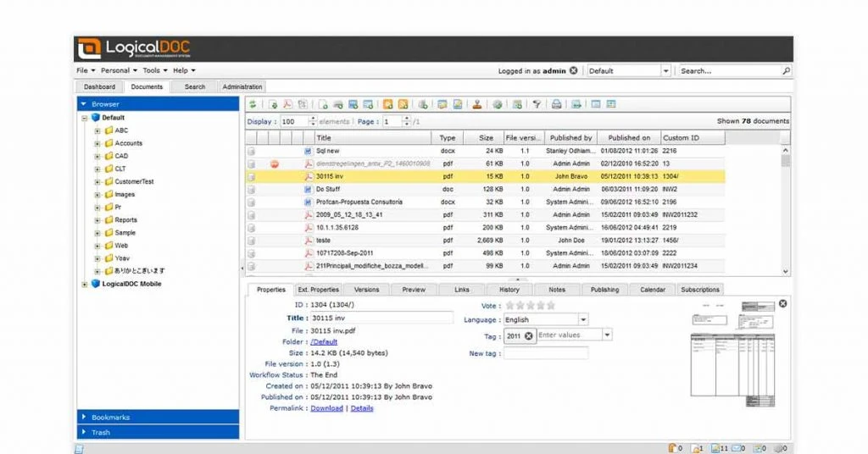
Task: Expand the LogicalDOC Mobile workspace node
Action: click(x=85, y=285)
